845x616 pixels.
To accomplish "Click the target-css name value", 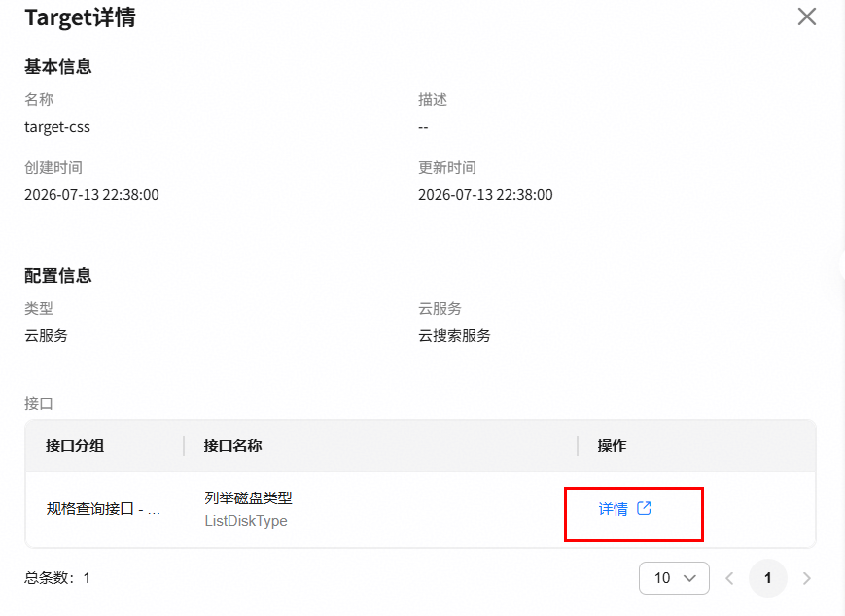I will point(57,127).
